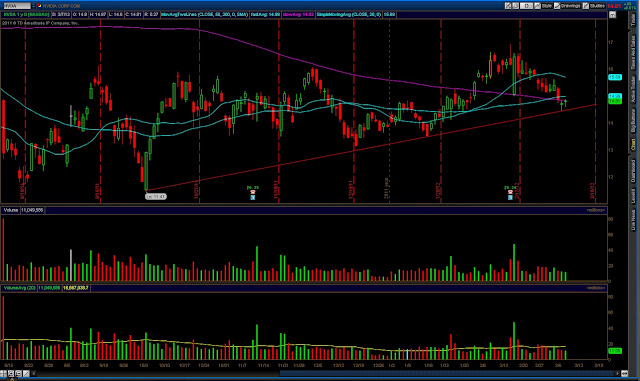
Task: Collapse chart header using top-right small arrow box
Action: 613,15
